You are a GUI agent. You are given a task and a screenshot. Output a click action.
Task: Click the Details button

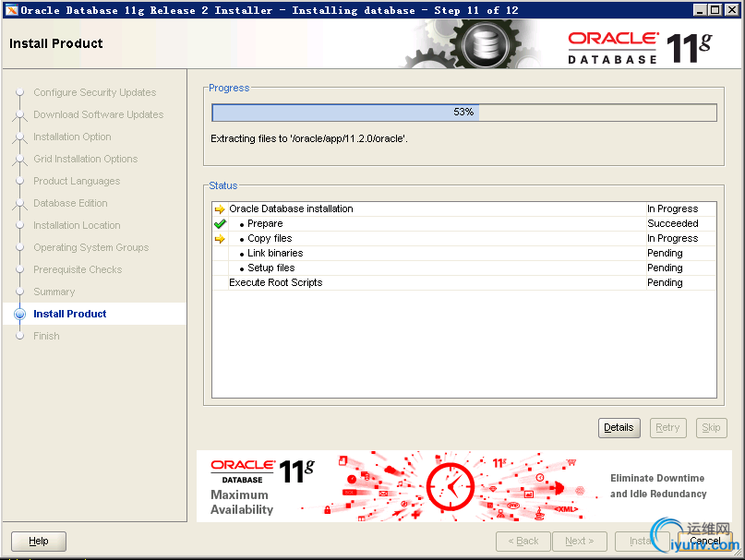pyautogui.click(x=619, y=427)
